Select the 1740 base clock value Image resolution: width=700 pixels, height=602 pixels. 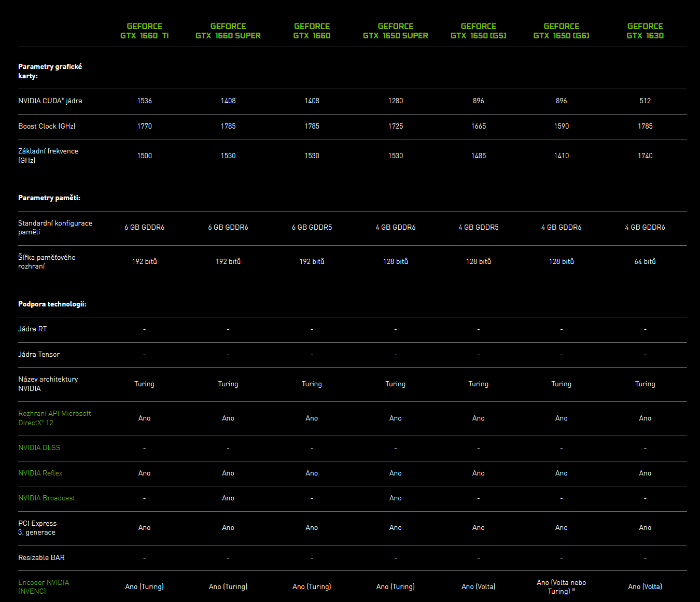(645, 156)
